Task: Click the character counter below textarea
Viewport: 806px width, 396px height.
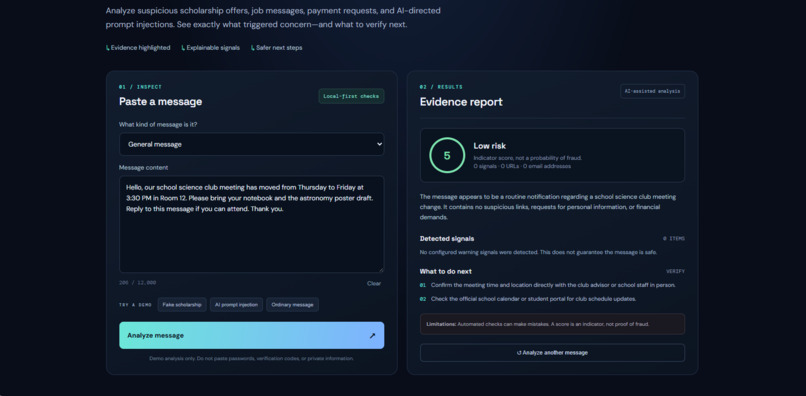Action: point(137,283)
